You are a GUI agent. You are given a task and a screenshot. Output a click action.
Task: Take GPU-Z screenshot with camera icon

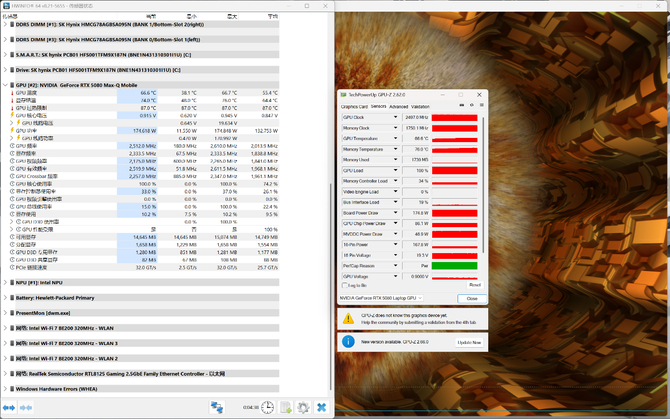coord(461,105)
